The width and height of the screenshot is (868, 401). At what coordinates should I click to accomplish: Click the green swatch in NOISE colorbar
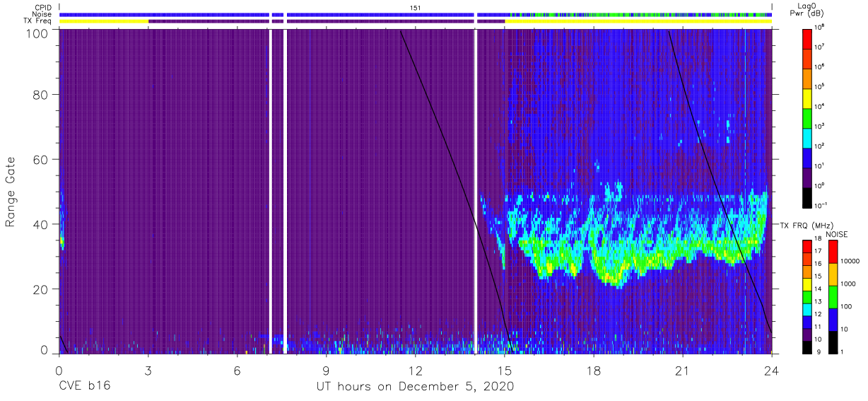click(x=832, y=296)
